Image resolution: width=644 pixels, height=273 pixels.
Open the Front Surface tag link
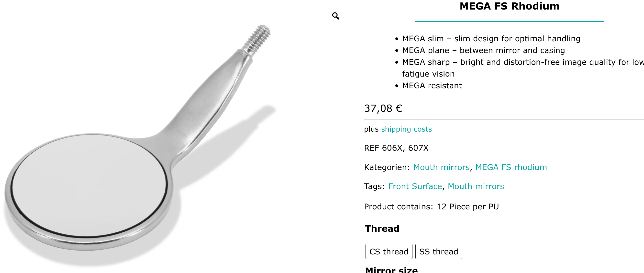[415, 186]
